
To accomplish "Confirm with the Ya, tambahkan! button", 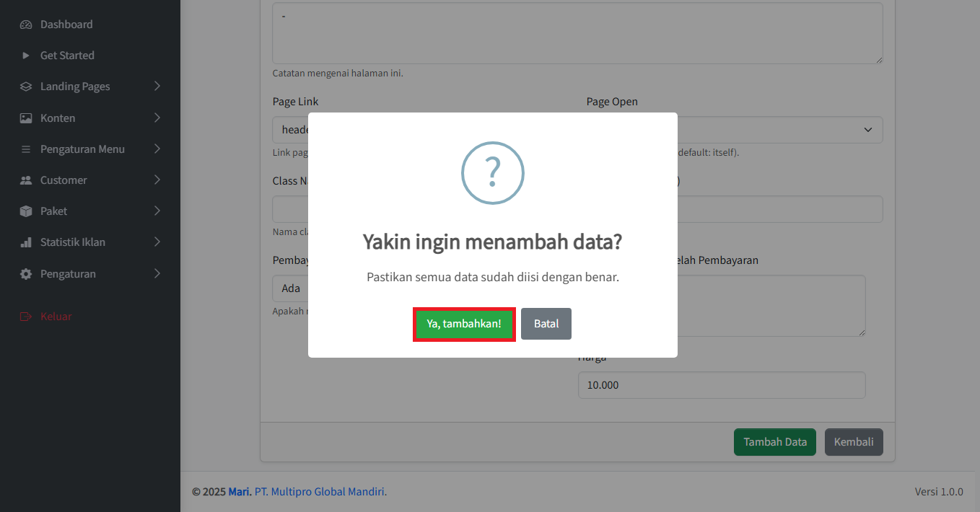I will (464, 325).
